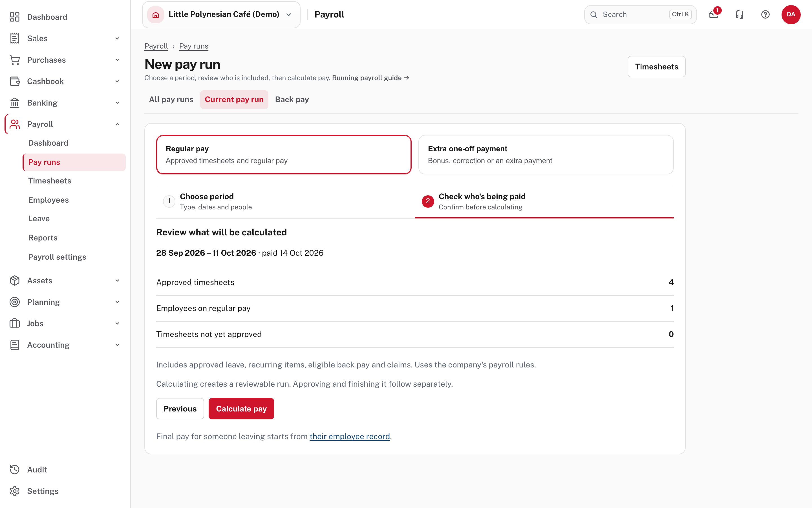812x508 pixels.
Task: Go to step 1 Choose period
Action: [286, 202]
